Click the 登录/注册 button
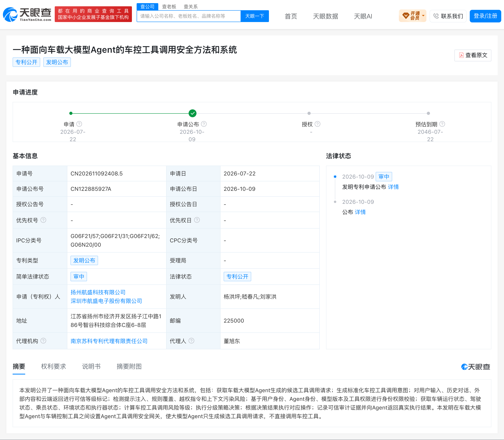Image resolution: width=504 pixels, height=440 pixels. [x=485, y=16]
